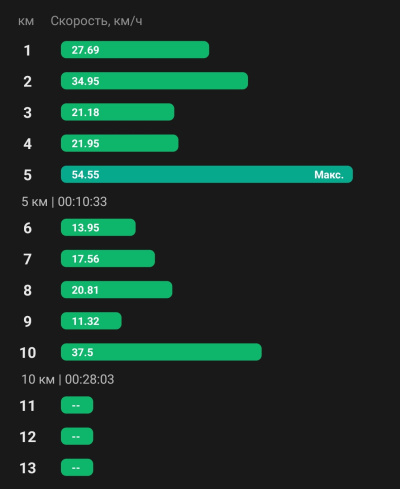The height and width of the screenshot is (489, 400).
Task: Click the 11.32 speed bar
Action: [91, 321]
